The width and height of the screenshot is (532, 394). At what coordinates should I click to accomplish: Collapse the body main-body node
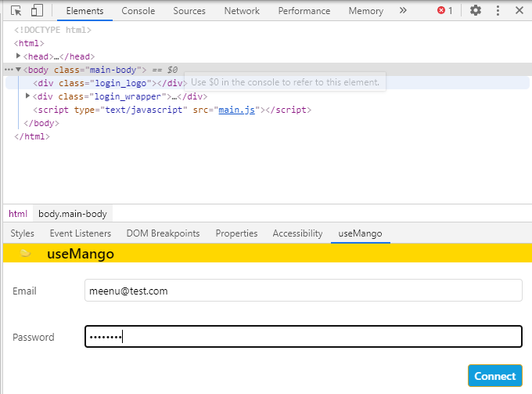pyautogui.click(x=18, y=70)
